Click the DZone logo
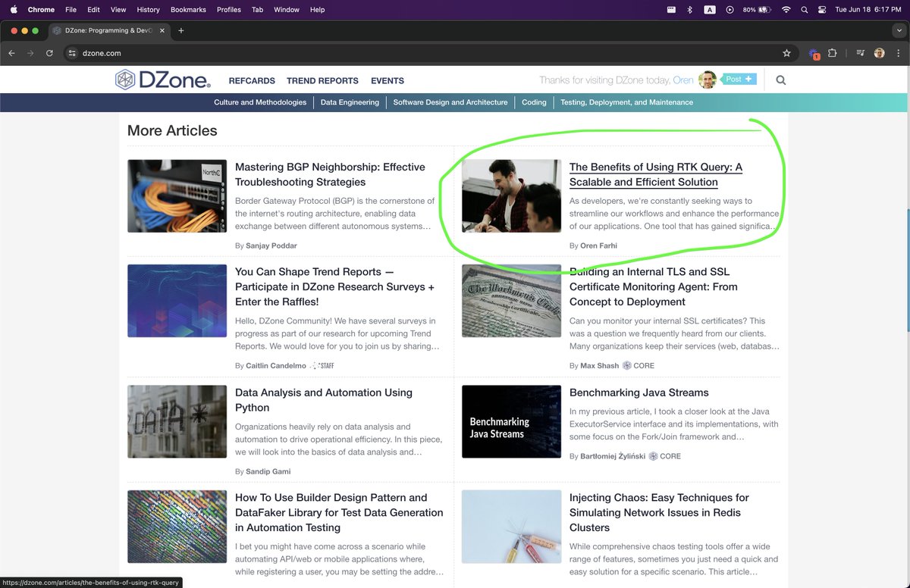Image resolution: width=910 pixels, height=588 pixels. point(164,80)
